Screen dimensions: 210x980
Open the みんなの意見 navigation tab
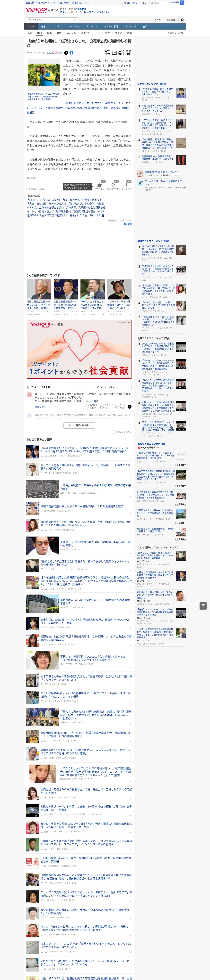click(111, 27)
